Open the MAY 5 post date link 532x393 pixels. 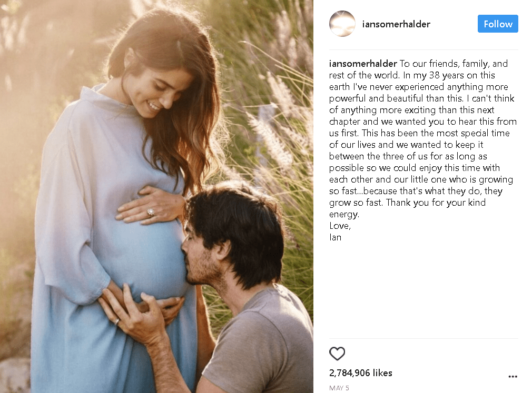339,388
